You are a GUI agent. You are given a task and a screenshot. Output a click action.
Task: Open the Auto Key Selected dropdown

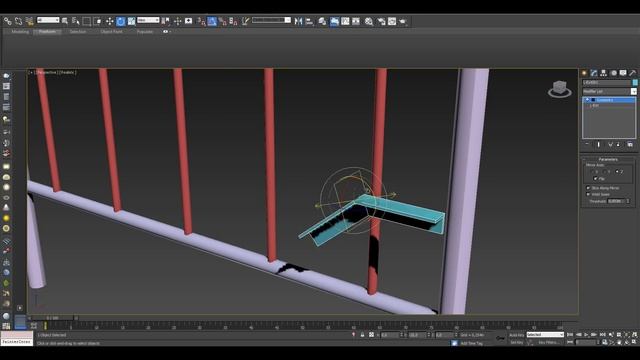point(545,335)
